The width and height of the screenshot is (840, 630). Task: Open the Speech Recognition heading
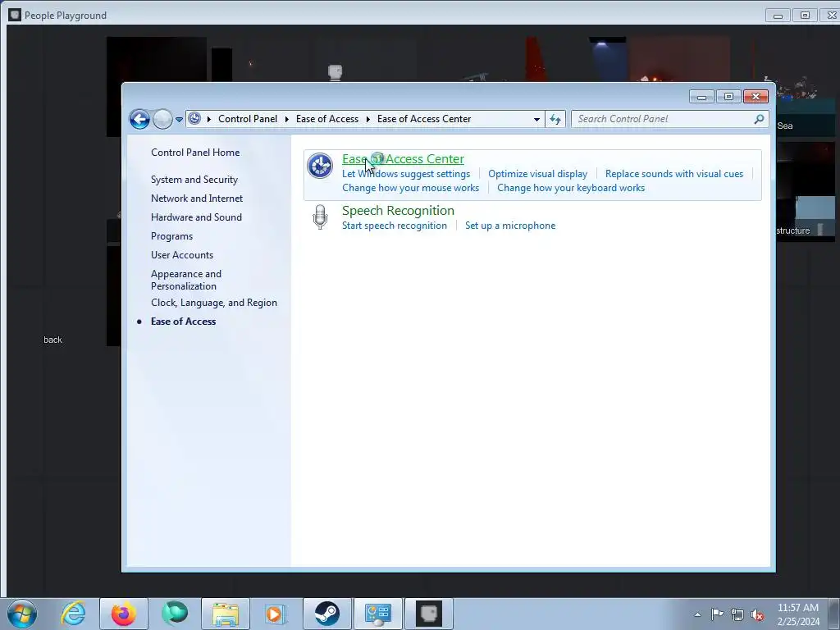click(x=398, y=211)
